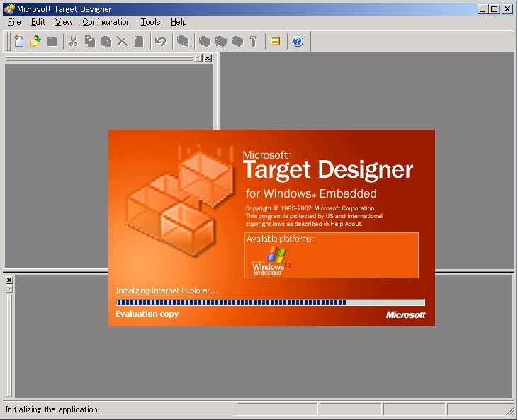Close the Target Designer window

pos(507,9)
